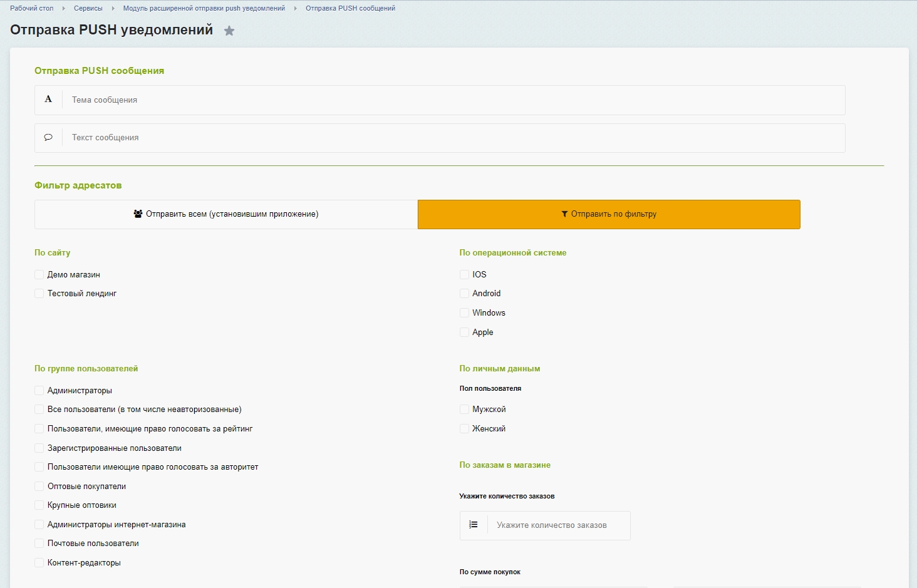Click the Укажите количество заказов input field
917x588 pixels.
(558, 525)
